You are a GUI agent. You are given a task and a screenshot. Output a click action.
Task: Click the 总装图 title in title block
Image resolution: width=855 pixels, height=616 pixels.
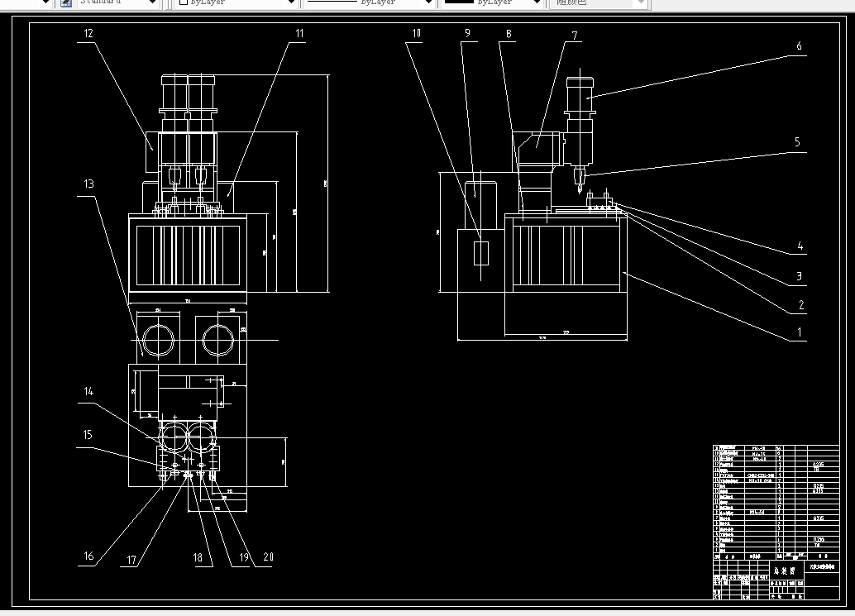[785, 571]
